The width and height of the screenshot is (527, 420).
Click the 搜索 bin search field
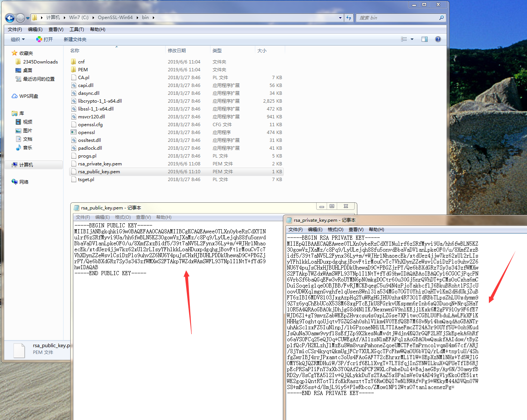[398, 18]
